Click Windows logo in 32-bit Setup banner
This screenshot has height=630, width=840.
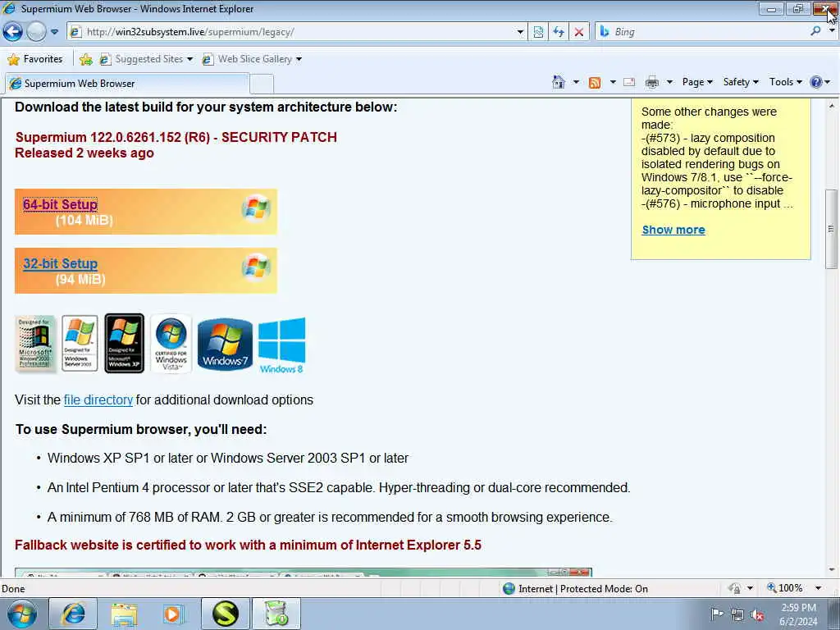pos(256,267)
